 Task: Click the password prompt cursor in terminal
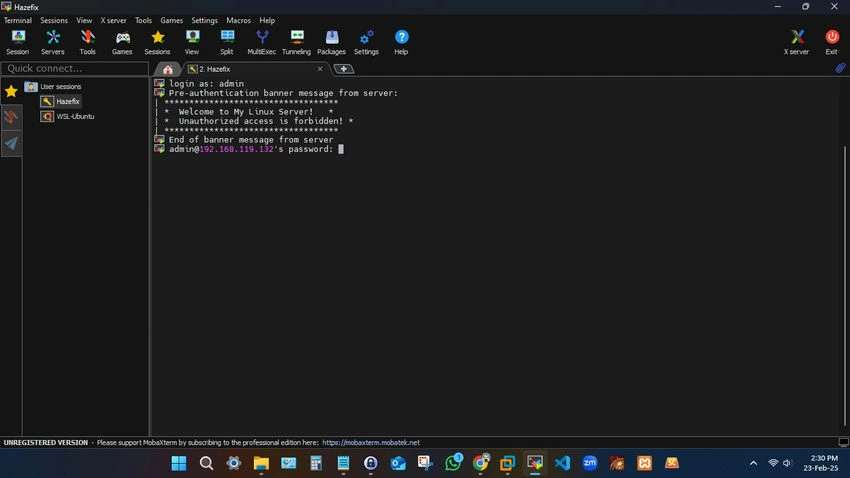point(341,149)
